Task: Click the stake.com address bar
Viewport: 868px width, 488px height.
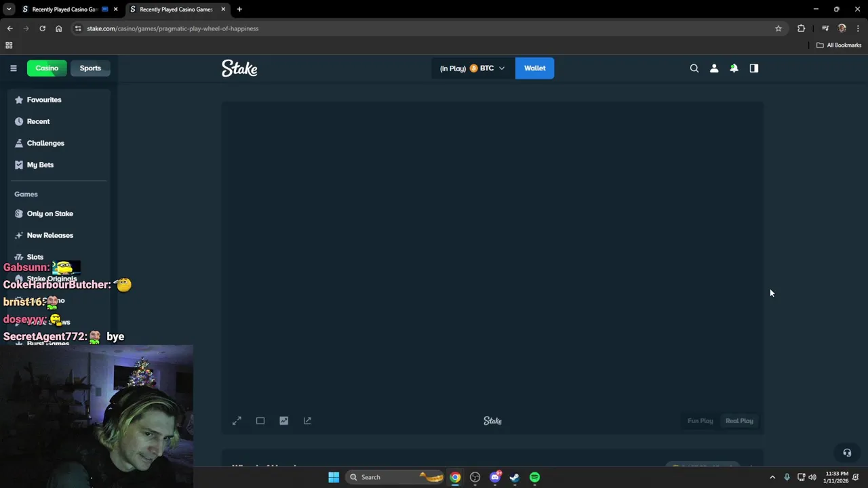Action: coord(427,28)
